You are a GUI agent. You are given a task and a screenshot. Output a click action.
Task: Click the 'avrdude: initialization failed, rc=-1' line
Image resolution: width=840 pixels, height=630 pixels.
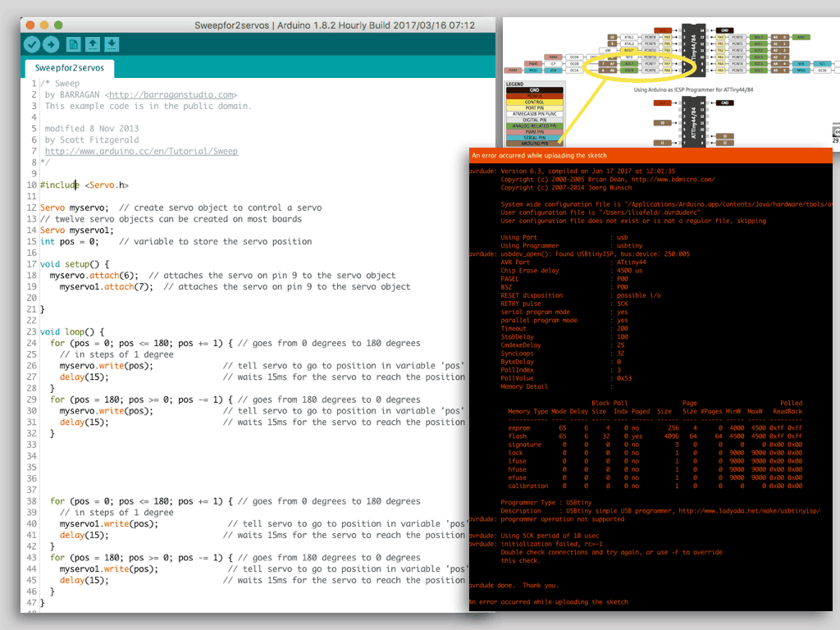coord(536,544)
